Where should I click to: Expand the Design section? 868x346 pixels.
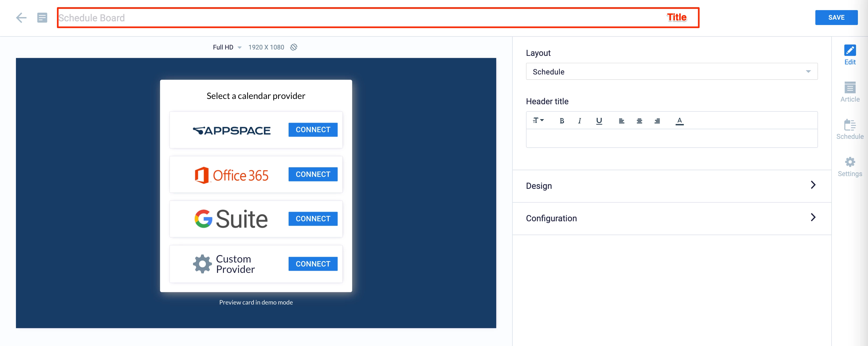pyautogui.click(x=671, y=186)
